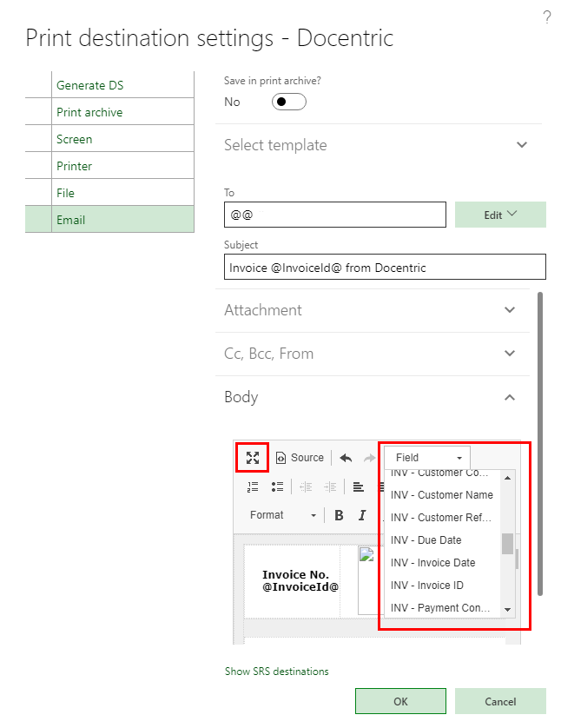Toggle Save in print archive switch

click(x=288, y=102)
